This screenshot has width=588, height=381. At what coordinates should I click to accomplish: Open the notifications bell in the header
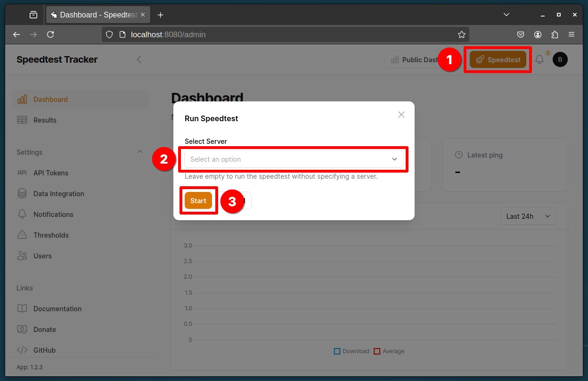click(539, 59)
